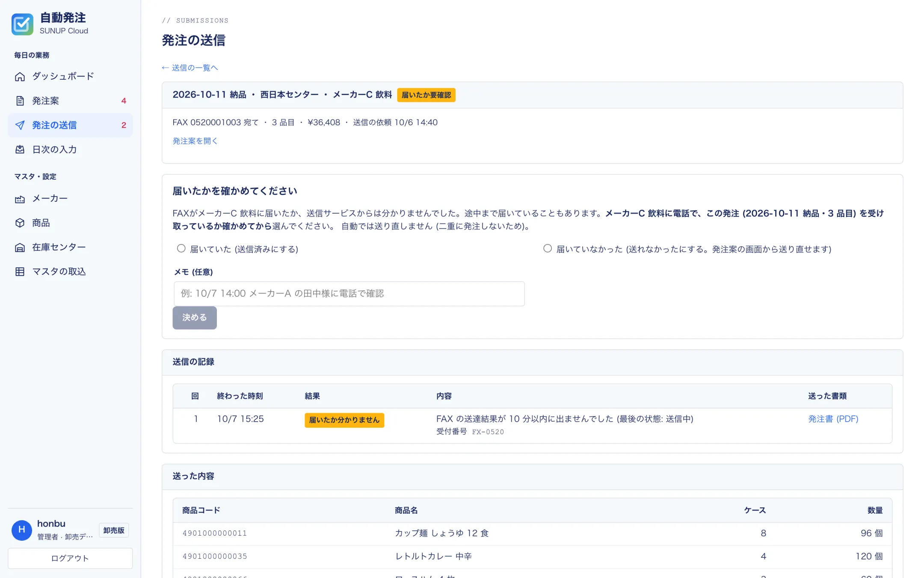Click the 決める button
Viewport: 924px width, 578px height.
[x=195, y=318]
